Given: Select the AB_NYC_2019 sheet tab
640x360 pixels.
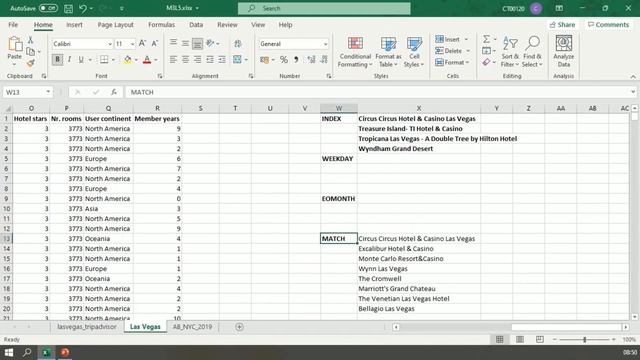Looking at the screenshot, I should click(192, 327).
